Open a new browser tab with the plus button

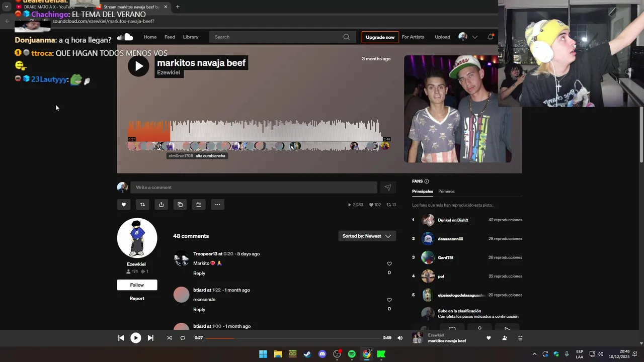pos(178,7)
